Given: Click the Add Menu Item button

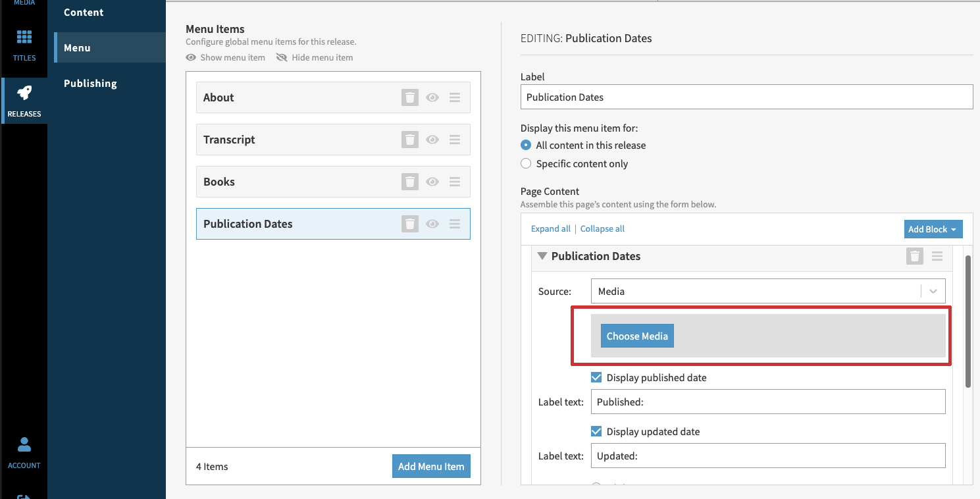Looking at the screenshot, I should click(431, 466).
